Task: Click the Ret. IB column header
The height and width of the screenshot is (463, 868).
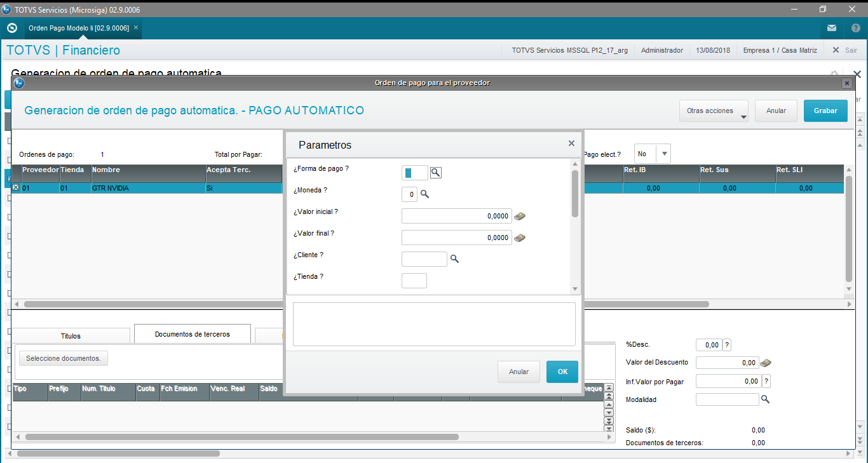Action: pyautogui.click(x=661, y=174)
